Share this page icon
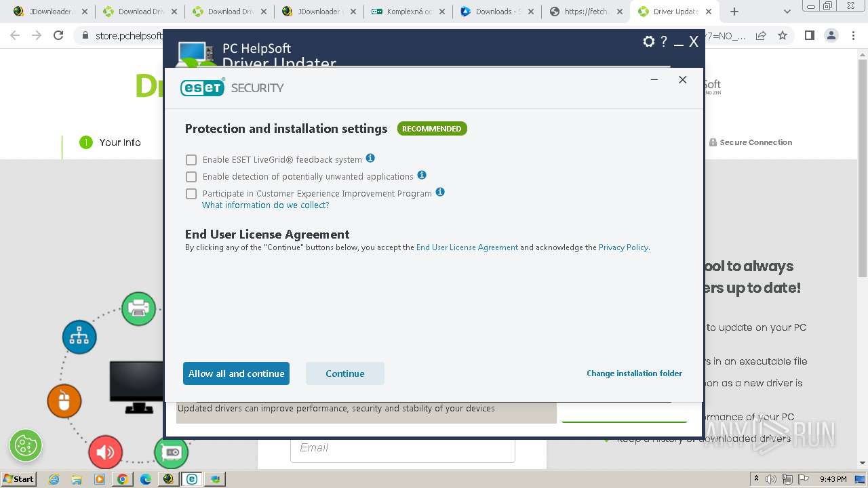868x488 pixels. [761, 35]
